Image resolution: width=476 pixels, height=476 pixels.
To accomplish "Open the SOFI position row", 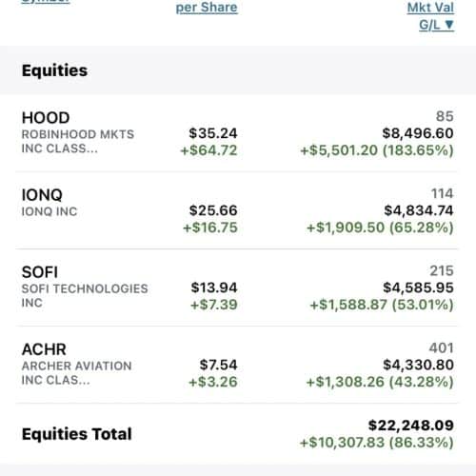I will [x=238, y=288].
